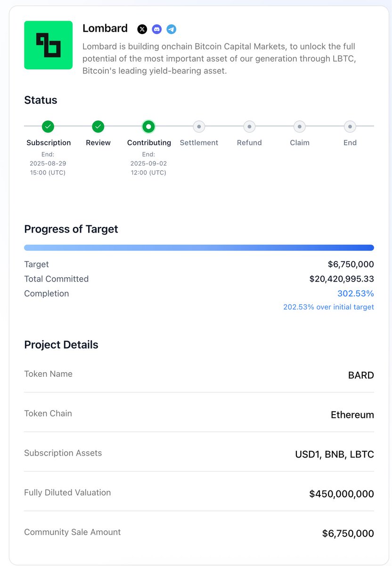
Task: Click the "Subscription" status label
Action: click(49, 142)
